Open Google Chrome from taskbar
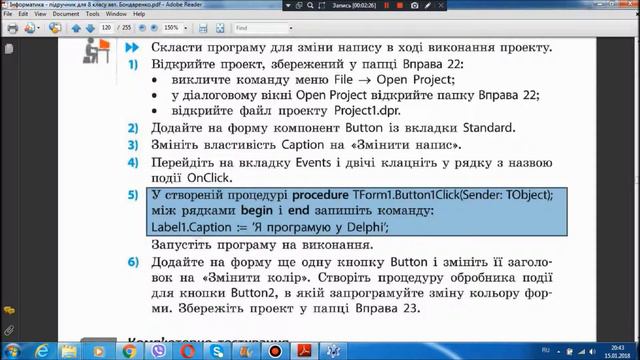The height and width of the screenshot is (360, 640). (x=129, y=351)
